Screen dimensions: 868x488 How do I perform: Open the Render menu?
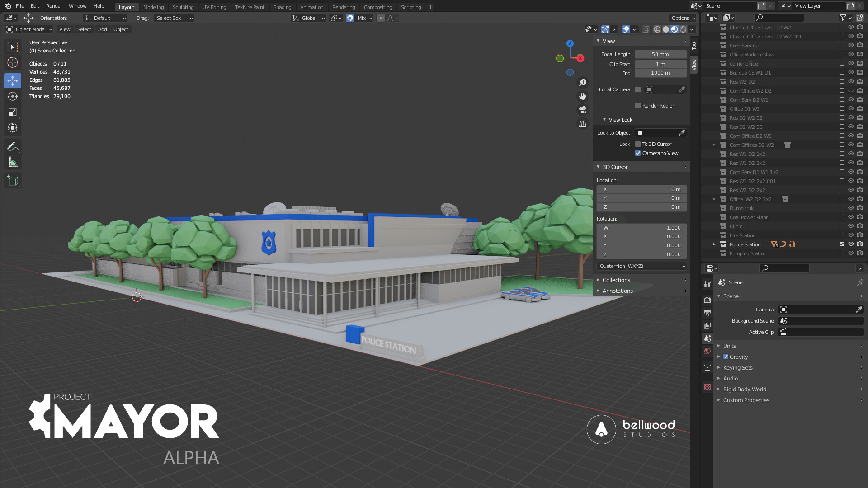click(x=54, y=6)
